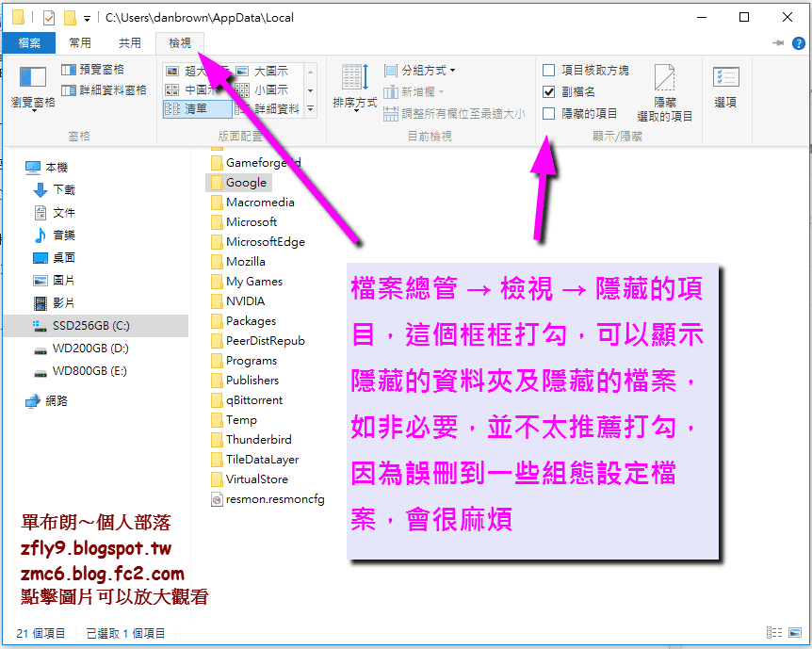Viewport: 812px width, 649px height.
Task: Choose the 中圖示 medium icons layout
Action: [x=191, y=90]
